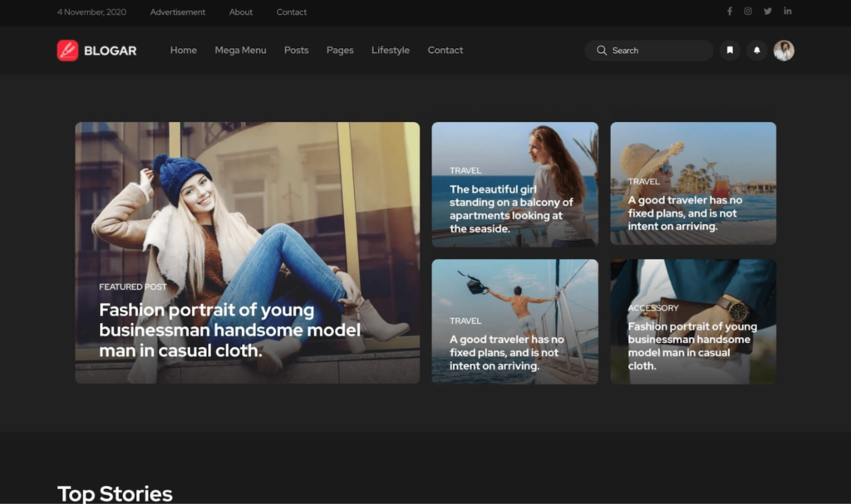The width and height of the screenshot is (851, 504).
Task: Visit the LinkedIn icon in the header
Action: click(788, 11)
